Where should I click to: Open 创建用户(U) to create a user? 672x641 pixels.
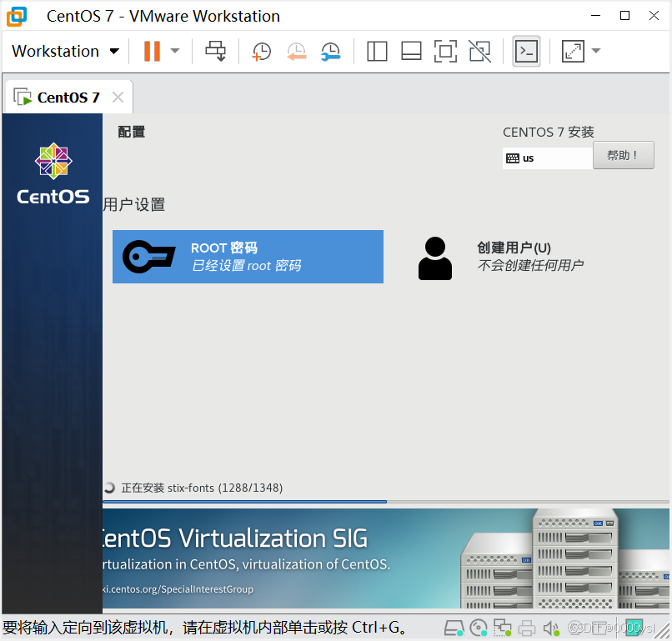[x=529, y=257]
